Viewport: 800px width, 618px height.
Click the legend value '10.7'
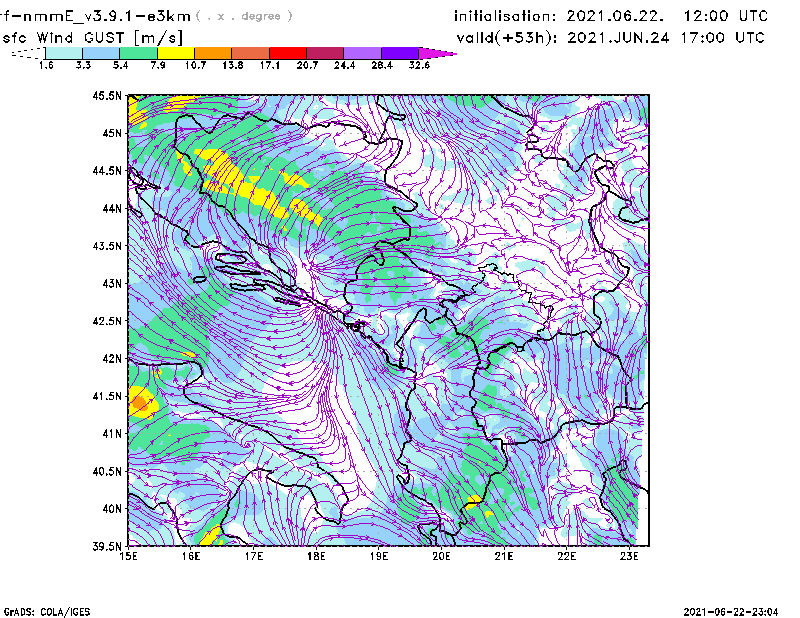(x=195, y=65)
